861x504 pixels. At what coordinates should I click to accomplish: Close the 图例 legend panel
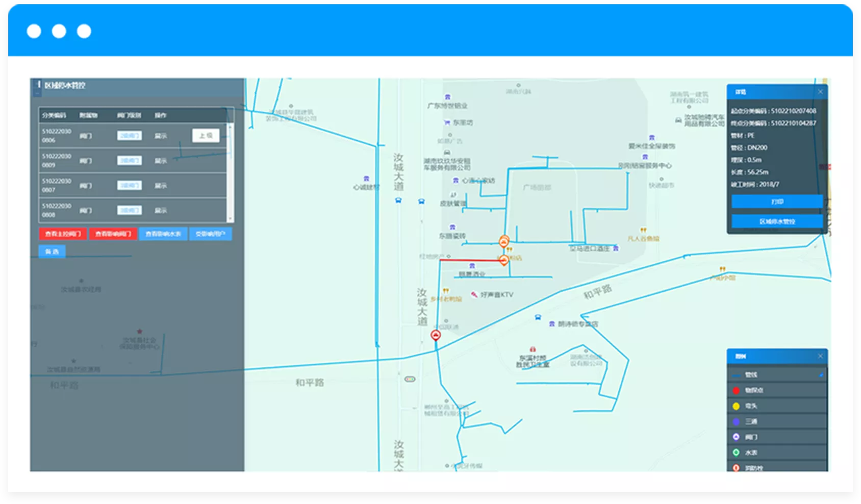820,356
